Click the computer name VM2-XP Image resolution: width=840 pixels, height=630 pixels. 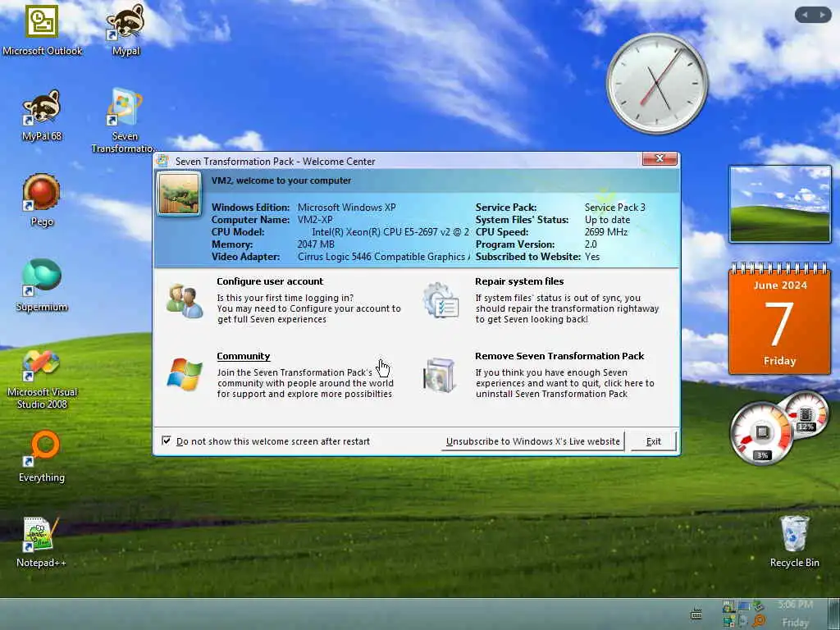point(315,220)
